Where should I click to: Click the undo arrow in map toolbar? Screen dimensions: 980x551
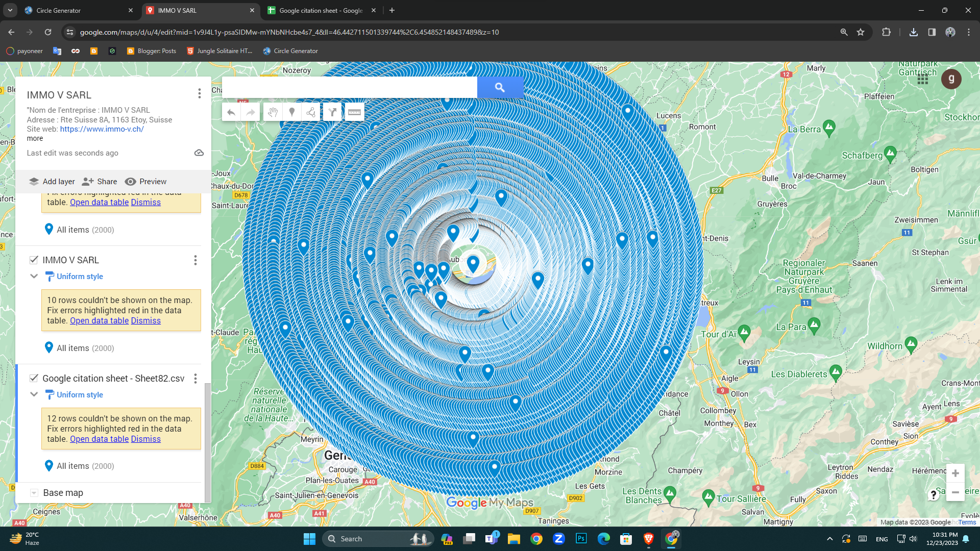(231, 112)
